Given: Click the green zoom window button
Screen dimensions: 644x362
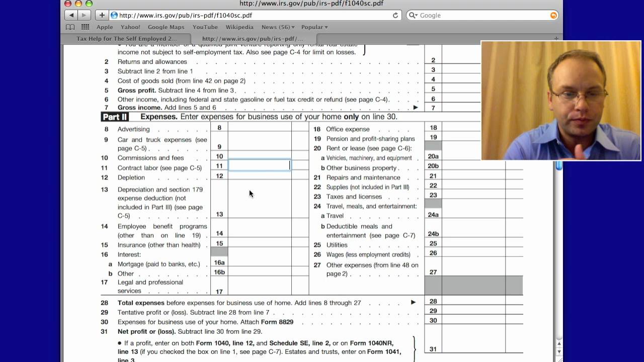Looking at the screenshot, I should pos(89,4).
